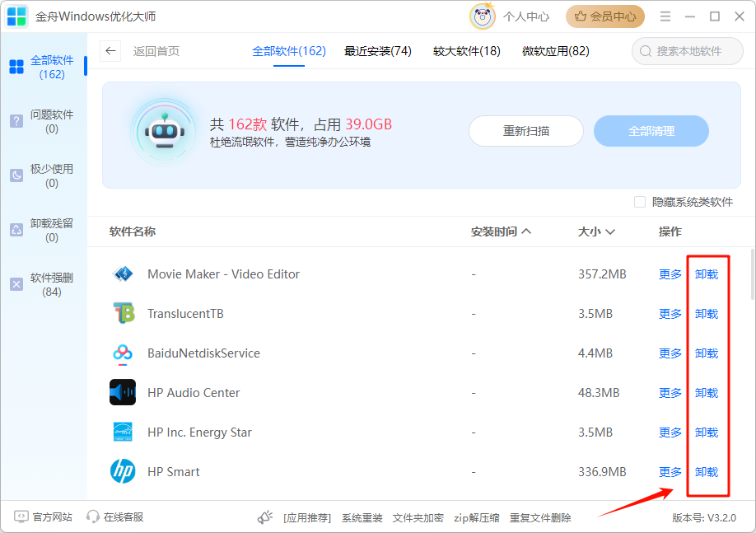Open 文件夹加密 recommendation link
Screen dimensions: 756x533
(x=418, y=518)
